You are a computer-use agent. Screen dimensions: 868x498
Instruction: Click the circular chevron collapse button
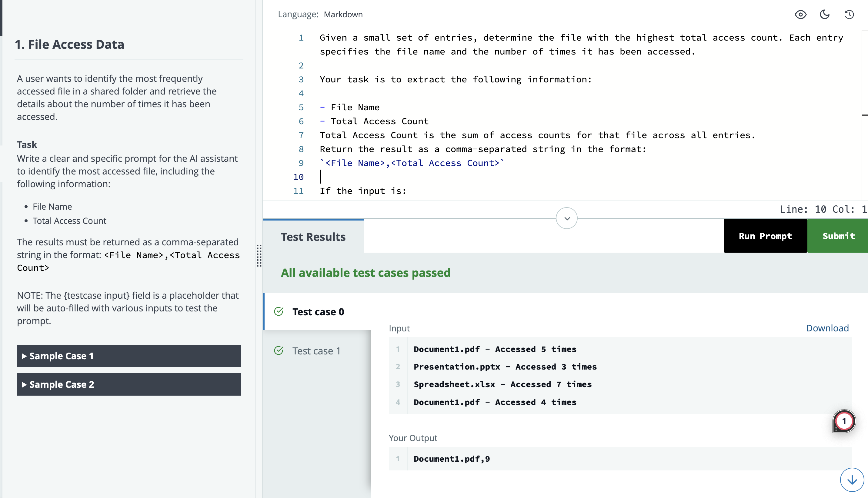click(x=566, y=218)
